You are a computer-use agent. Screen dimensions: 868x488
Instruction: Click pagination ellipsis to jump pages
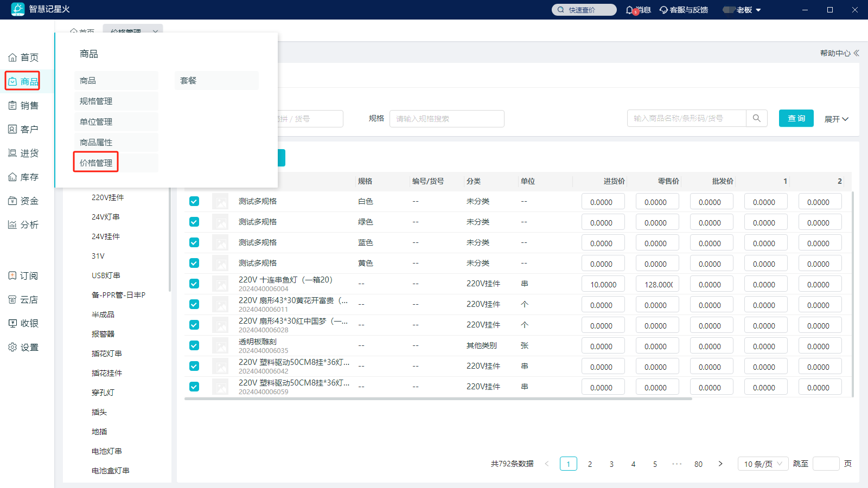point(676,464)
